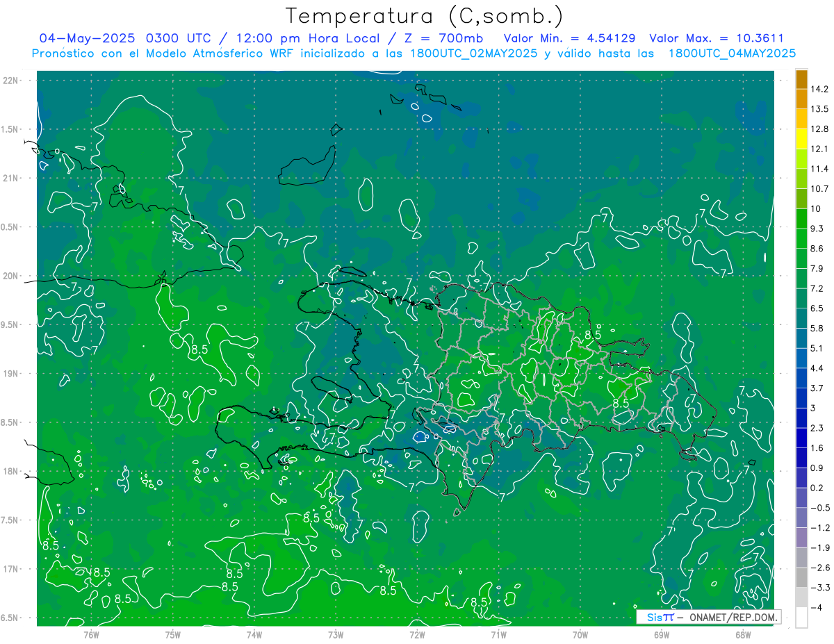
Task: Click the legend value "2.3"
Action: 817,428
